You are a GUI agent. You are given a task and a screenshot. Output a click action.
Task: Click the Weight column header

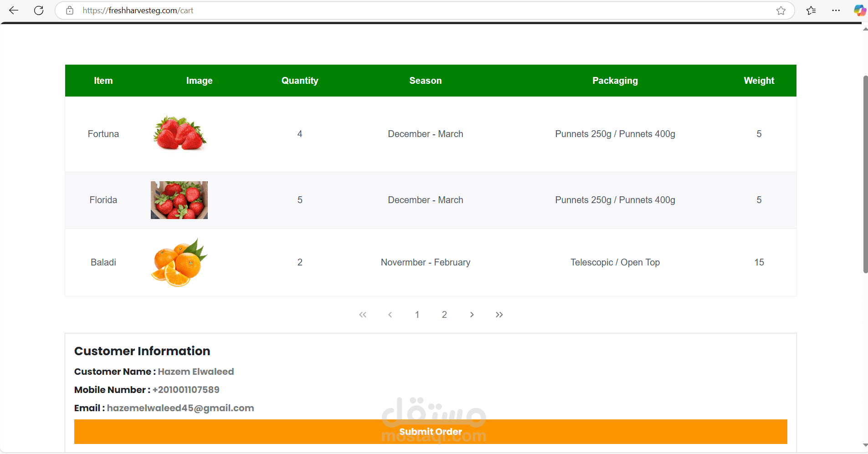click(759, 81)
